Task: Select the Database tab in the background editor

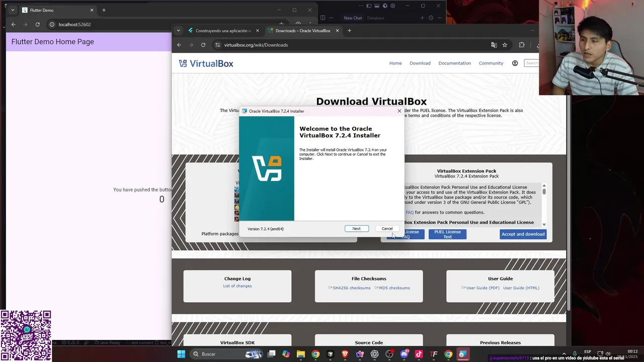Action: (375, 18)
